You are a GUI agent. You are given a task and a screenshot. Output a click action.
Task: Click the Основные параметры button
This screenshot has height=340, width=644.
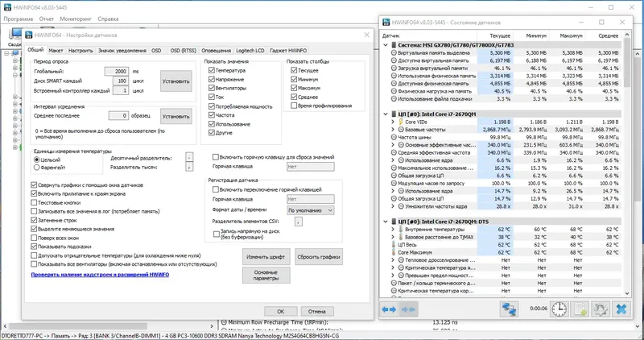266,276
